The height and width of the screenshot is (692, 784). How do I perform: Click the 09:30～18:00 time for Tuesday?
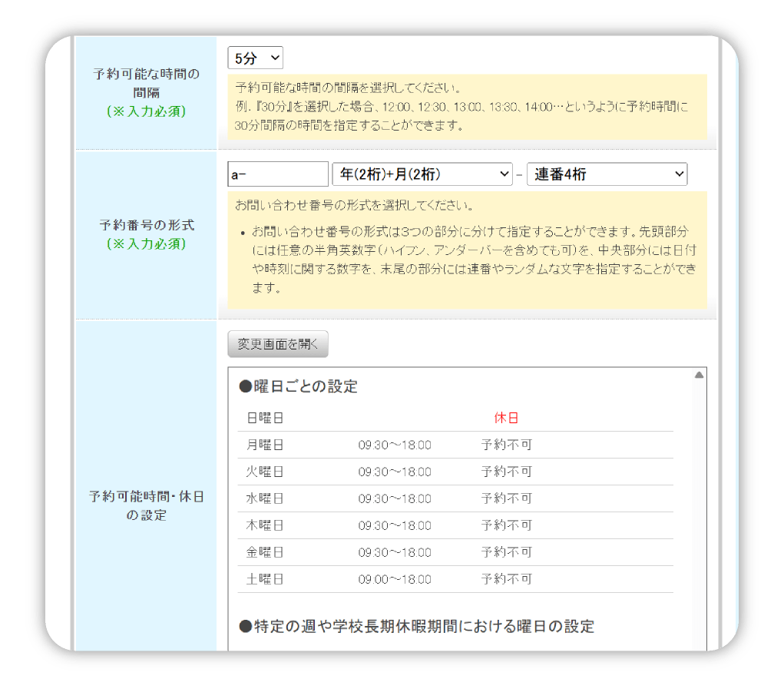tap(395, 472)
